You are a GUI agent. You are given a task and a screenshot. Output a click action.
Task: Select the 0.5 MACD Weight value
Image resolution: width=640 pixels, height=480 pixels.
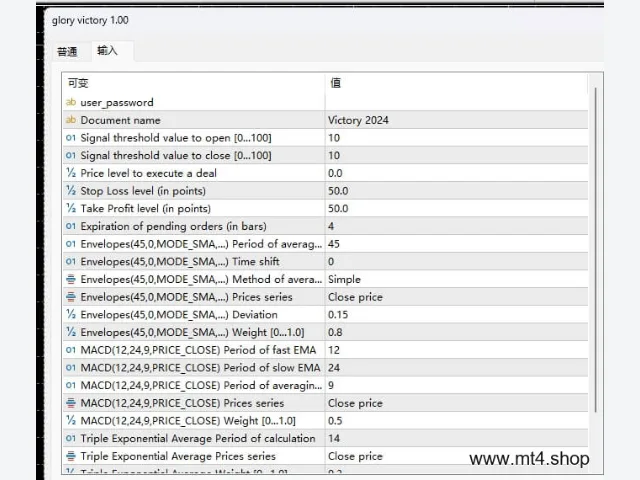(335, 421)
